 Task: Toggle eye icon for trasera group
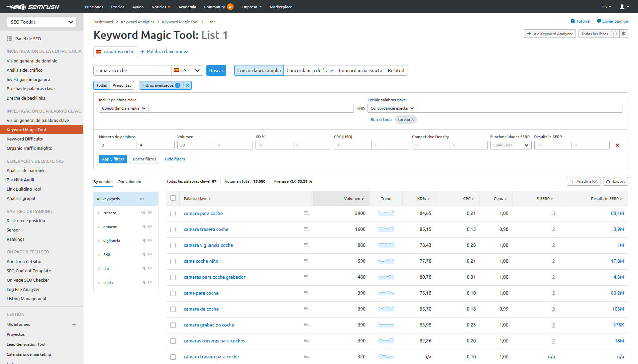[x=150, y=212]
